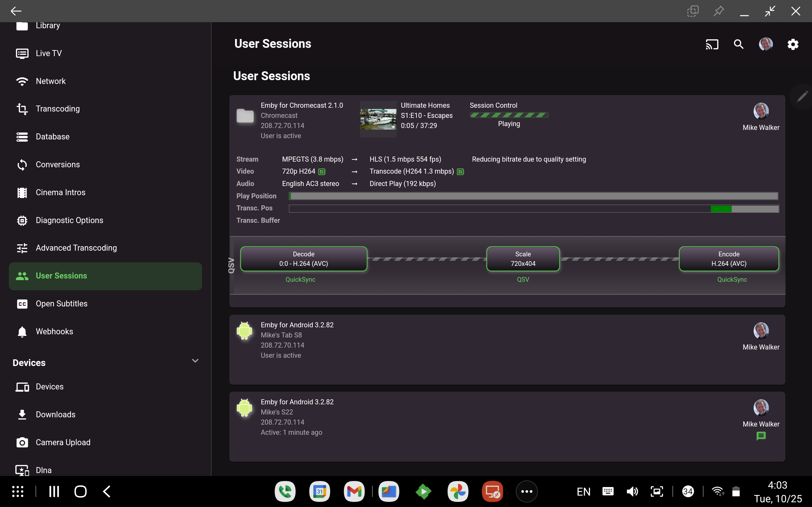Click the Ultimate Homes episode thumbnail
Screen dimensions: 812x507
pos(378,119)
